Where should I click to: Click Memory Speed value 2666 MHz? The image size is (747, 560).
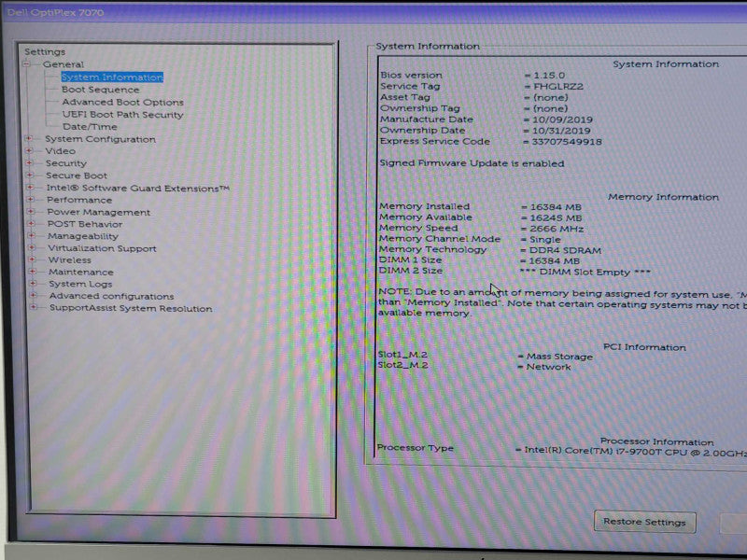click(x=557, y=229)
